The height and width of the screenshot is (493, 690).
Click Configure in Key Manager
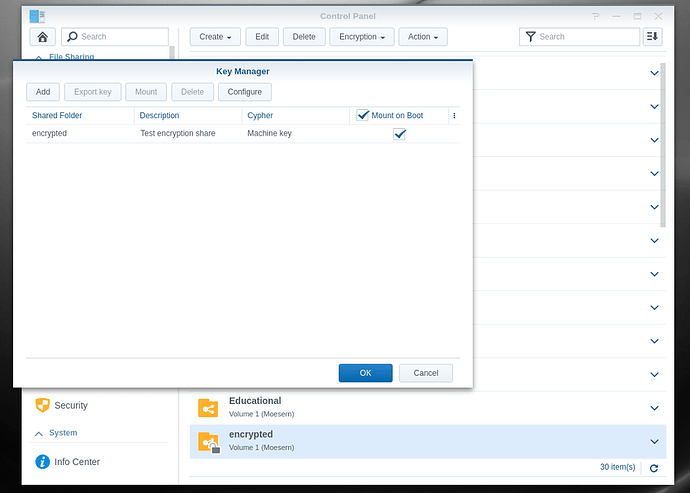pos(245,92)
